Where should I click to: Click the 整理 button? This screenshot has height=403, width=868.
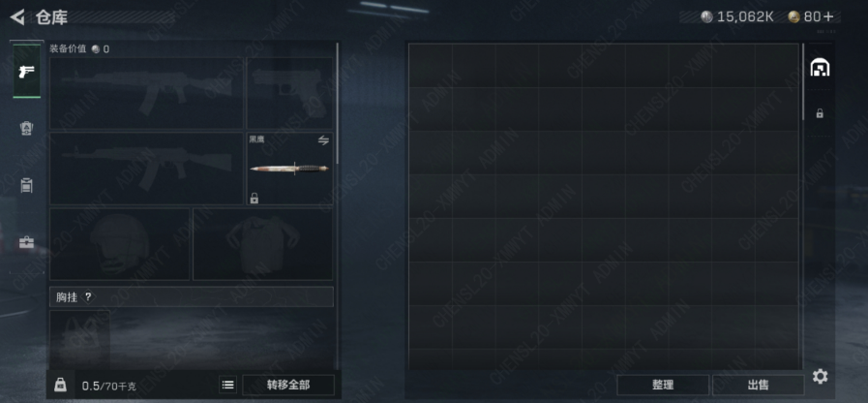tap(663, 385)
